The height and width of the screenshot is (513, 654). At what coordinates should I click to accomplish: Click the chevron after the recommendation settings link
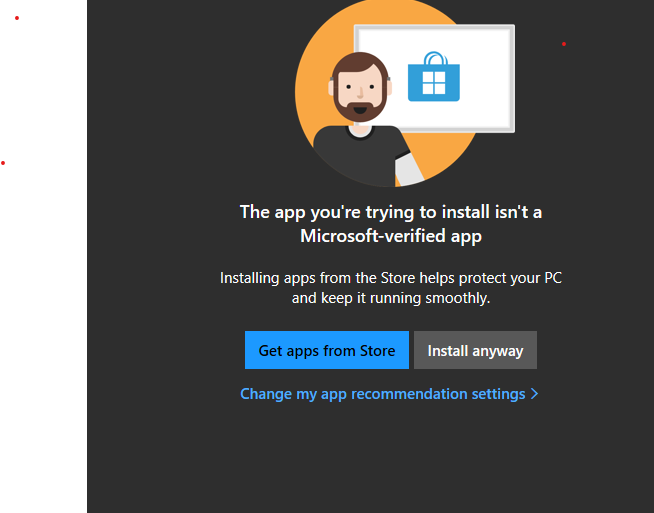point(534,394)
